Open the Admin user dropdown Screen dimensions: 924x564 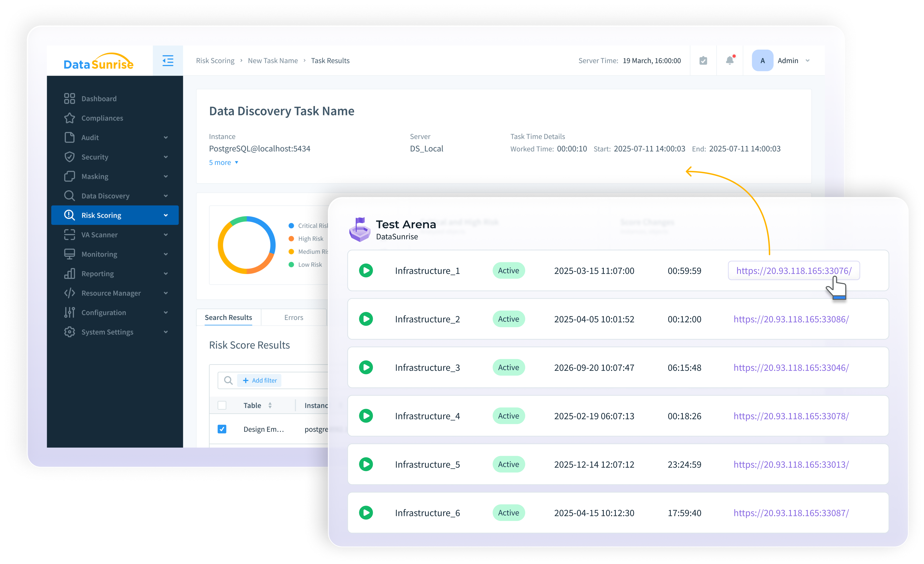tap(807, 60)
